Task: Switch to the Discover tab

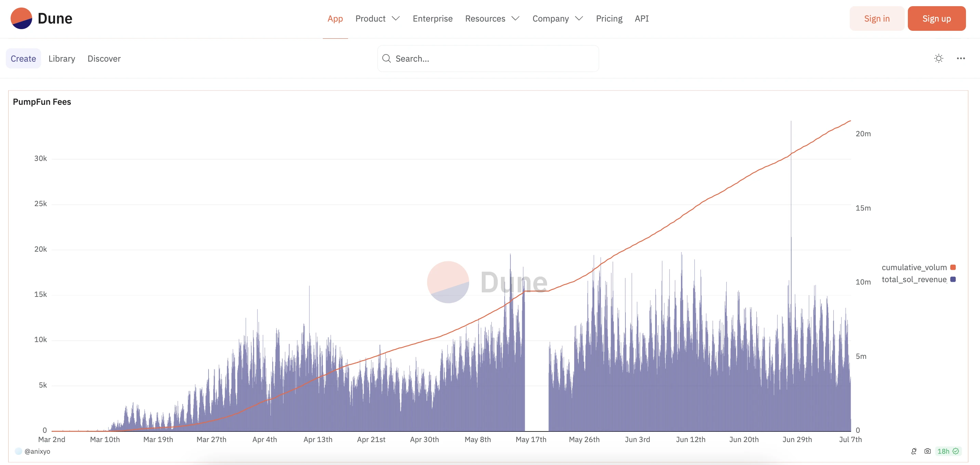Action: click(x=104, y=58)
